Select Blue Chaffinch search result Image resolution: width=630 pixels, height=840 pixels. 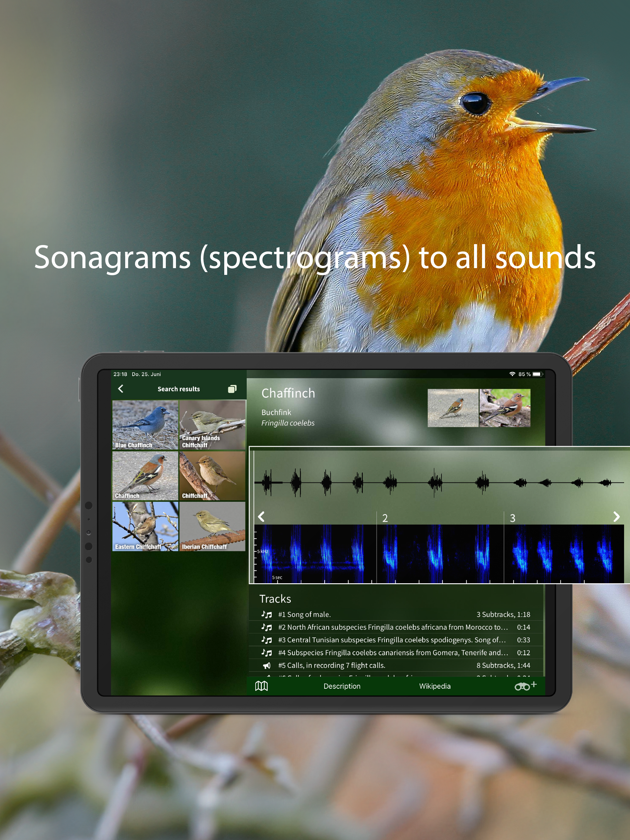145,425
